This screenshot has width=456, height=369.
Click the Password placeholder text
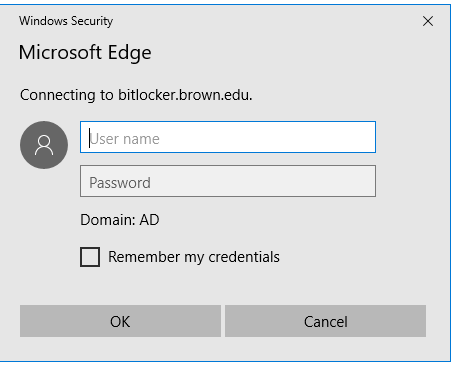point(120,183)
